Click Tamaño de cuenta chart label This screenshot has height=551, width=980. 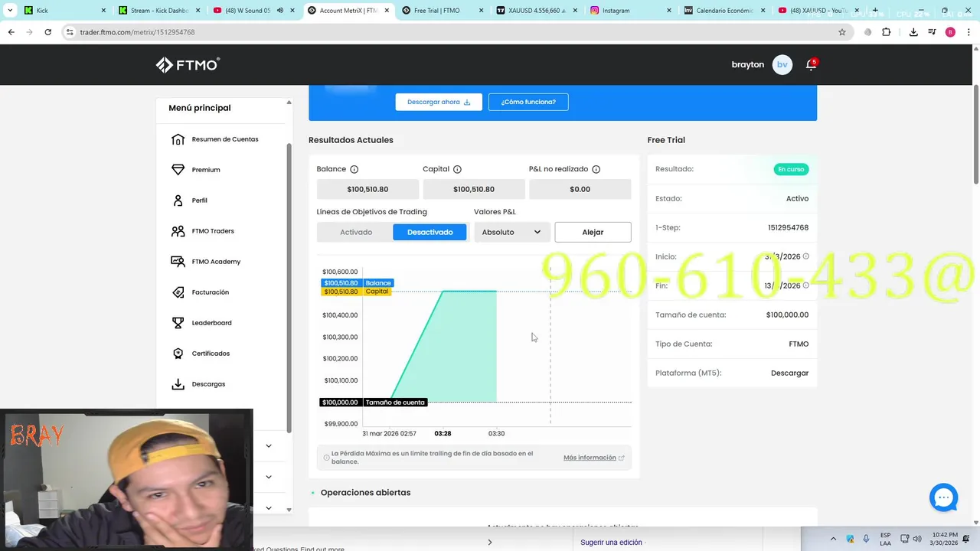point(394,403)
